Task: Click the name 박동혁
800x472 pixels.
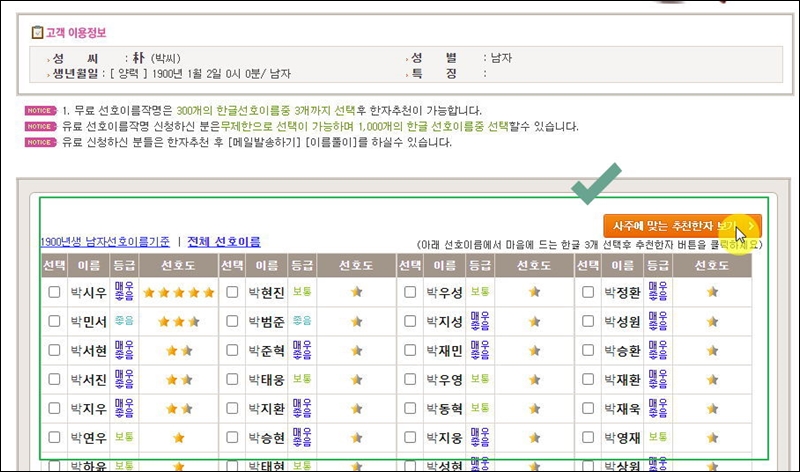Action: click(444, 409)
